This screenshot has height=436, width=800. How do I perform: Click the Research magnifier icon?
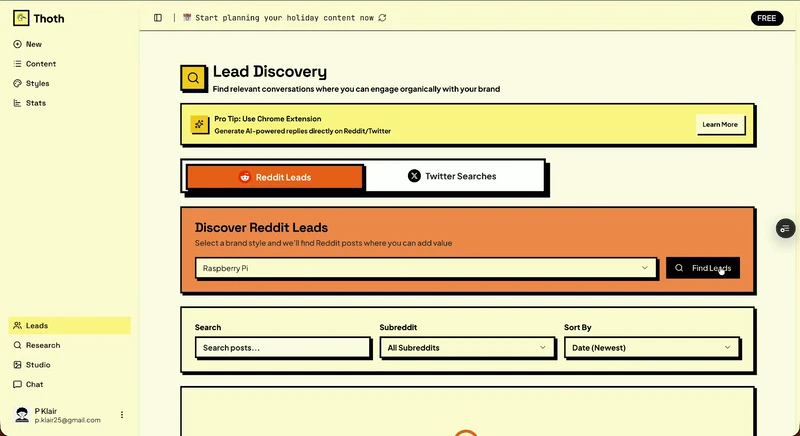pos(17,345)
